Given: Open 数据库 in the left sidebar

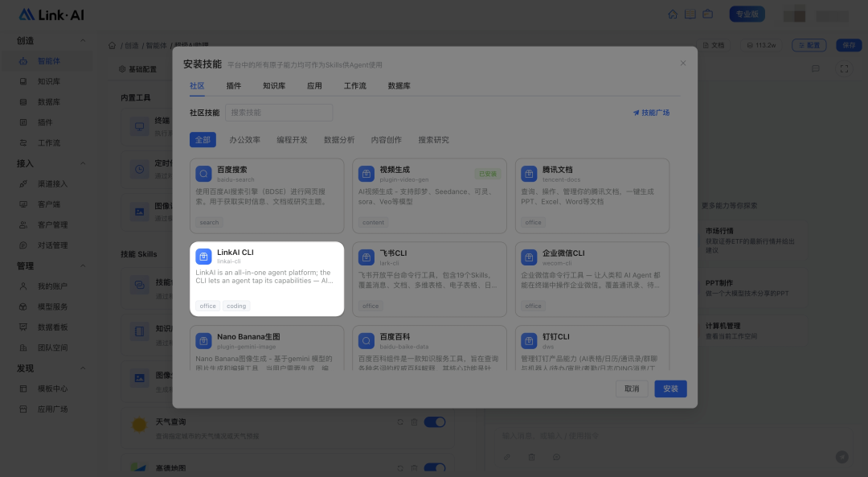Looking at the screenshot, I should (47, 102).
